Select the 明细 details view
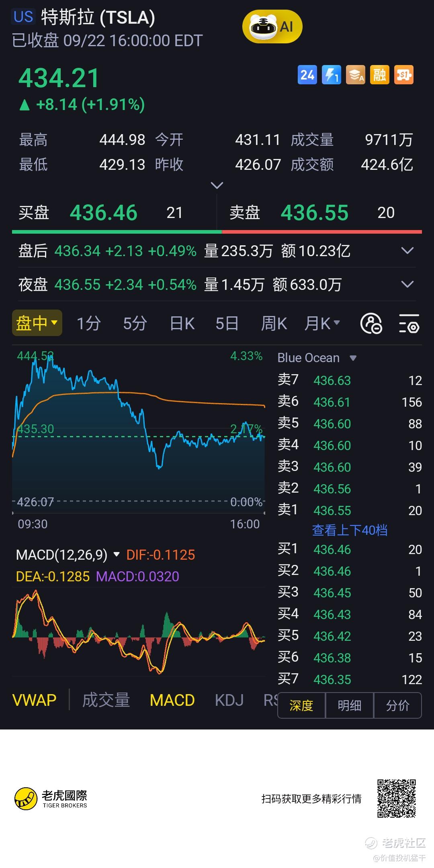 [x=350, y=705]
